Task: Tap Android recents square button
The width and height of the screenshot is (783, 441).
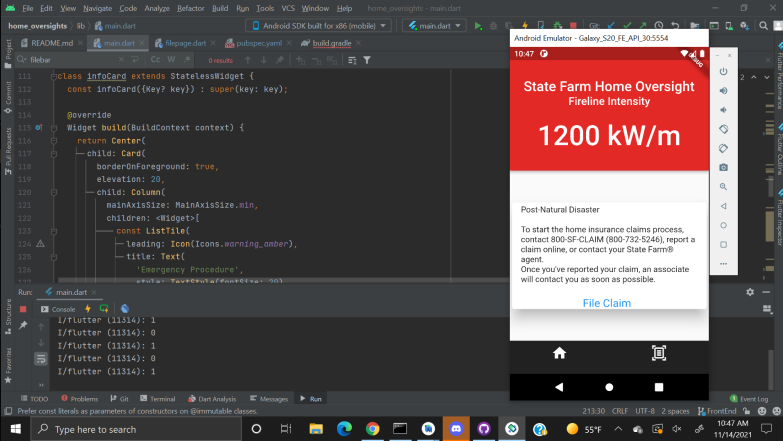Action: 659,387
